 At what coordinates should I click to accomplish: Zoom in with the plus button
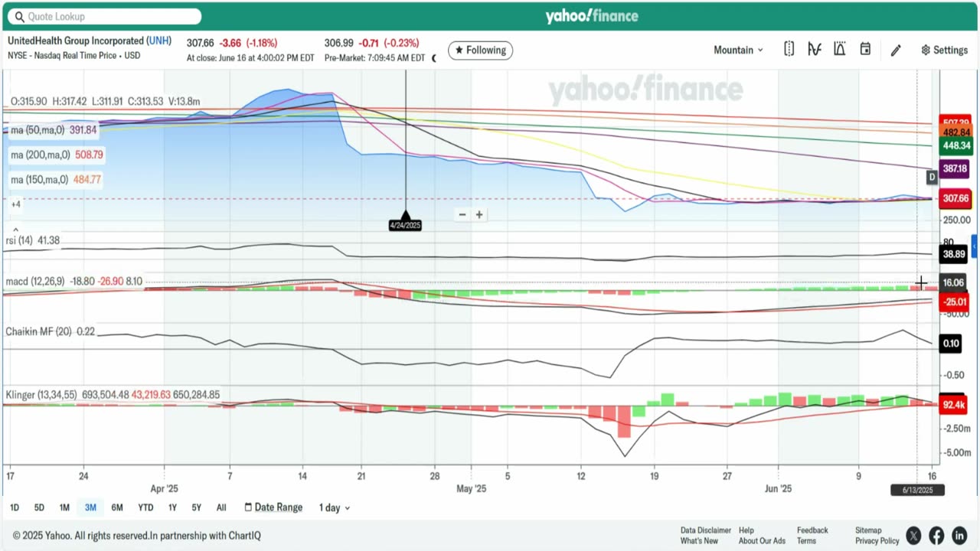479,215
